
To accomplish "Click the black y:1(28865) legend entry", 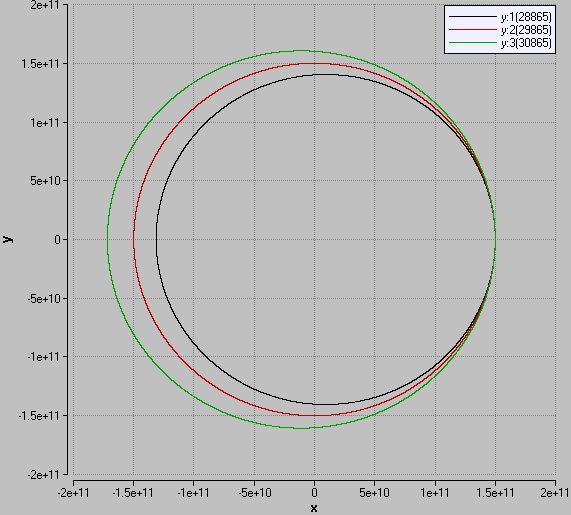I will (500, 17).
